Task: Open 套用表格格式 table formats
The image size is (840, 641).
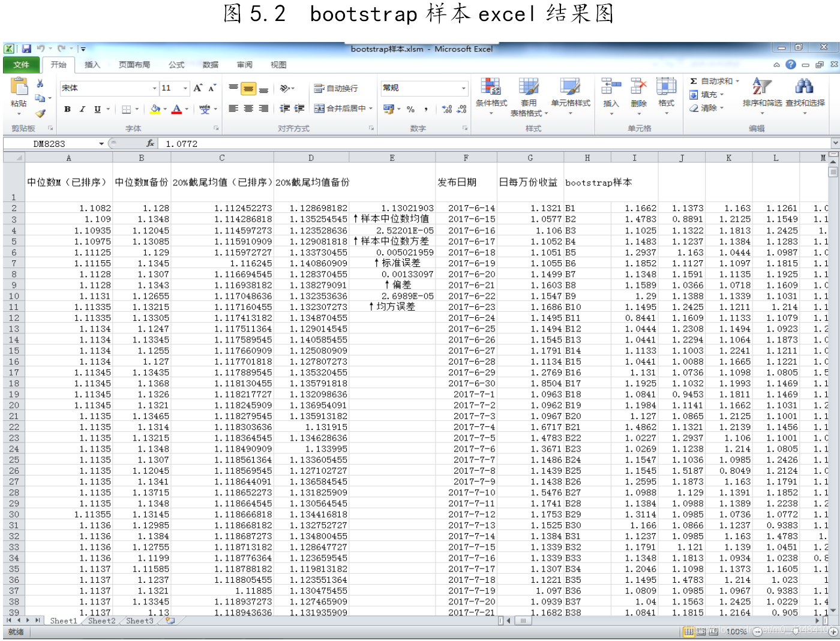Action: pos(529,96)
